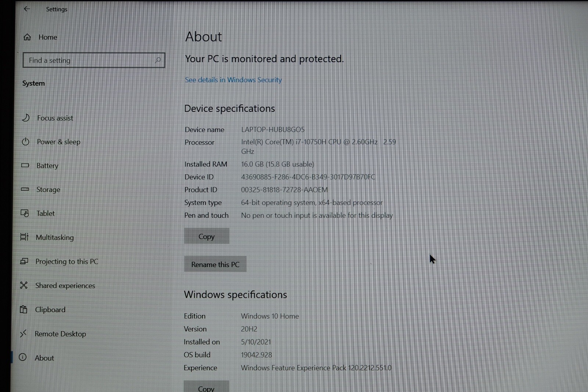Image resolution: width=588 pixels, height=392 pixels.
Task: Select device name LAPTOP-HUBU8GO5
Action: (x=273, y=129)
